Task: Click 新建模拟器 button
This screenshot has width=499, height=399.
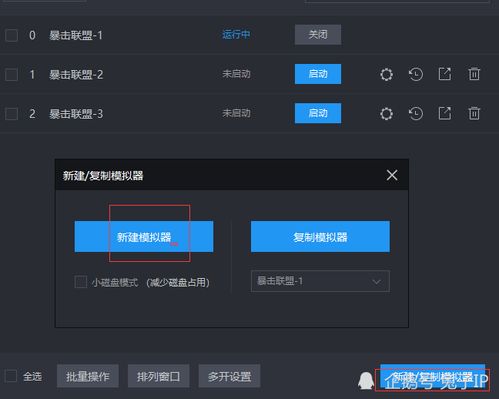Action: pos(144,237)
